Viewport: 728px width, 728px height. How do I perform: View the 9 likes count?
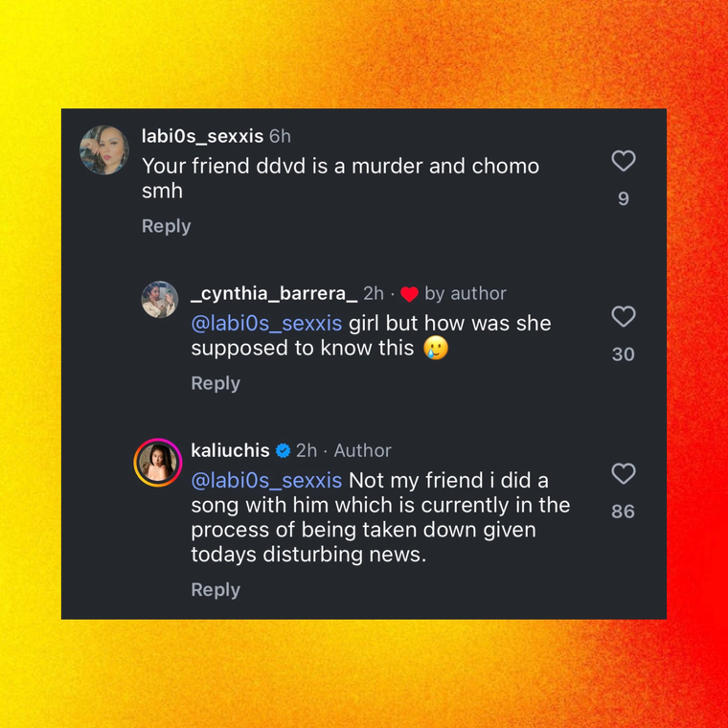click(624, 199)
